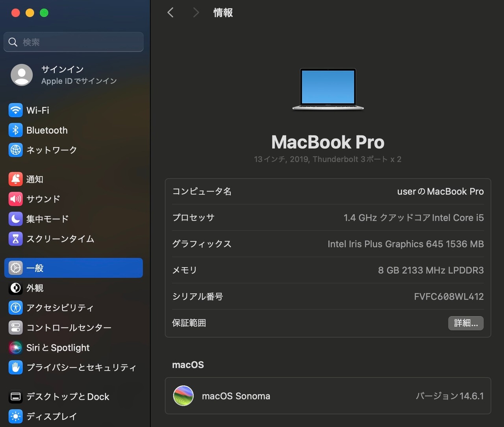Click the 13インチ, 2019 model subtitle

(x=328, y=159)
